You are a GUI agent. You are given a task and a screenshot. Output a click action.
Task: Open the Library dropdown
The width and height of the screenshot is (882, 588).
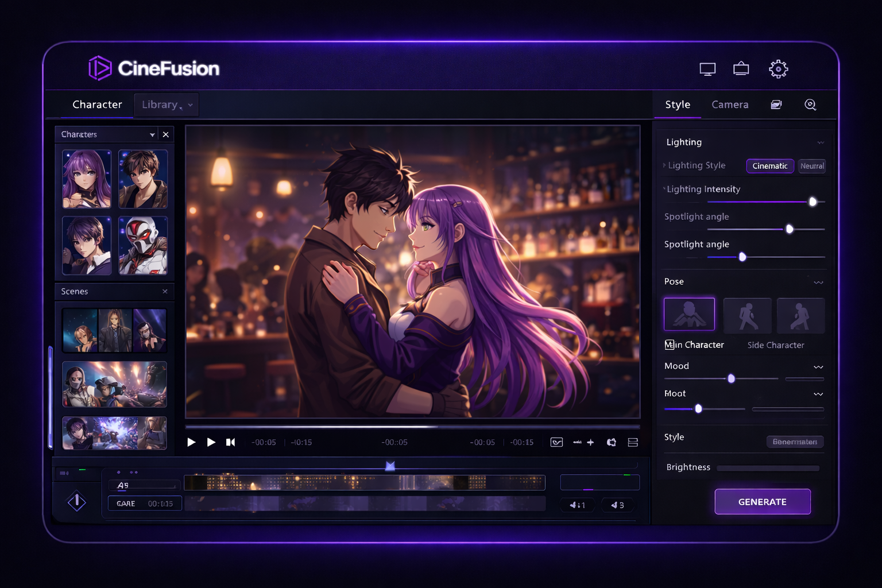tap(167, 105)
